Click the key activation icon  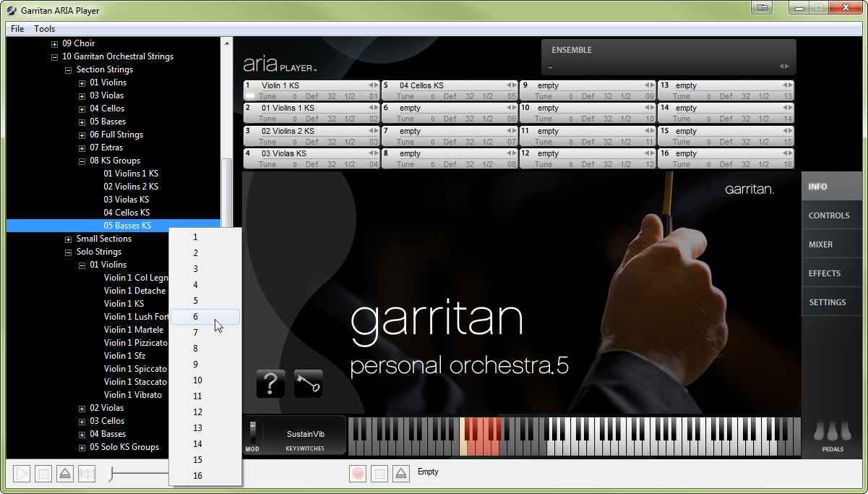click(x=309, y=384)
